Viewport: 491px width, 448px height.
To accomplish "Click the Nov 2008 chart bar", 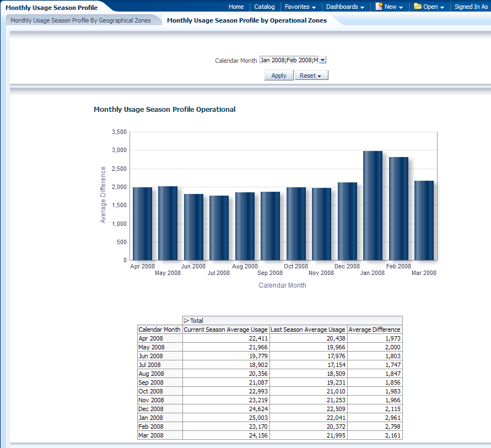I will click(x=322, y=224).
